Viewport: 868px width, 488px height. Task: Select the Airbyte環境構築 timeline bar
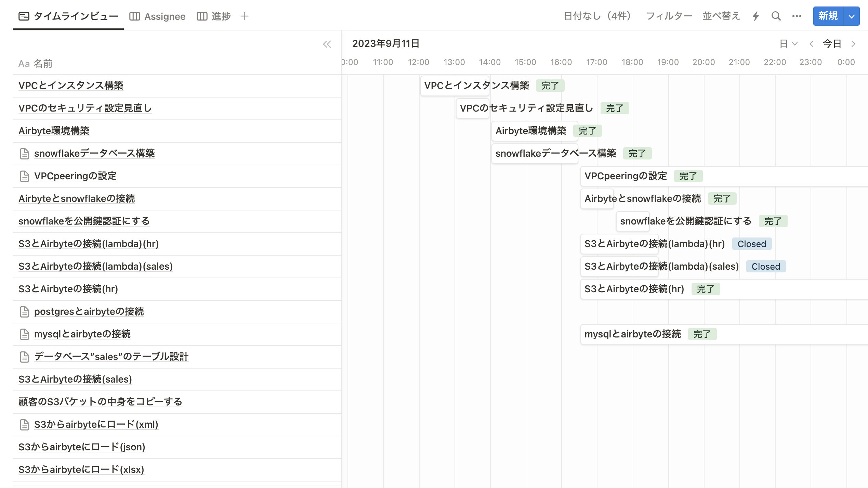point(534,131)
